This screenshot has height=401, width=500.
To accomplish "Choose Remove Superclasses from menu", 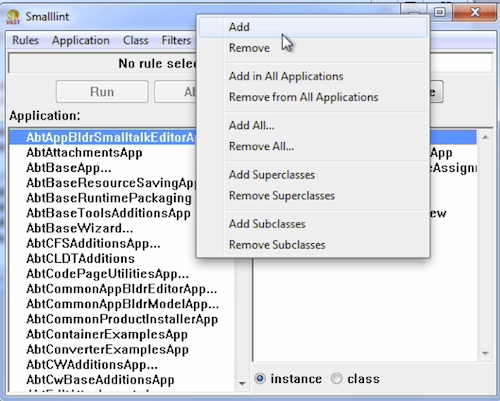I will 282,196.
